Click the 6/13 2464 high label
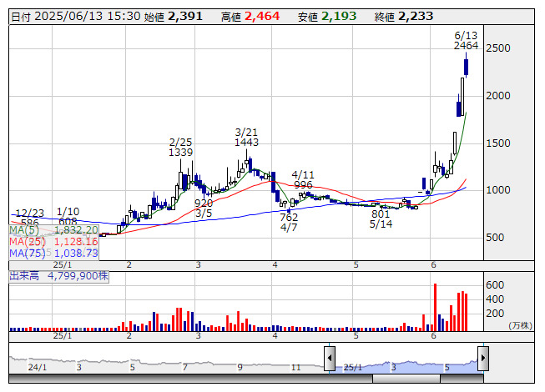The width and height of the screenshot is (545, 392). (466, 41)
